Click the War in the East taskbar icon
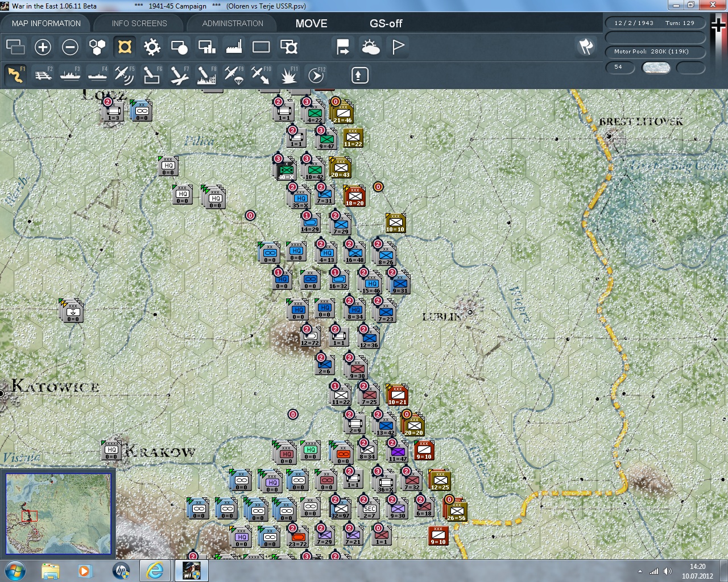This screenshot has height=582, width=728. click(191, 571)
